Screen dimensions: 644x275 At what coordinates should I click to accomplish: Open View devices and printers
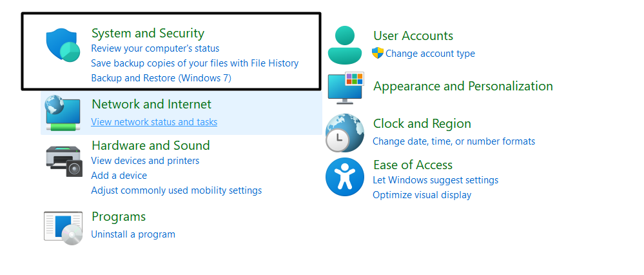click(x=145, y=161)
